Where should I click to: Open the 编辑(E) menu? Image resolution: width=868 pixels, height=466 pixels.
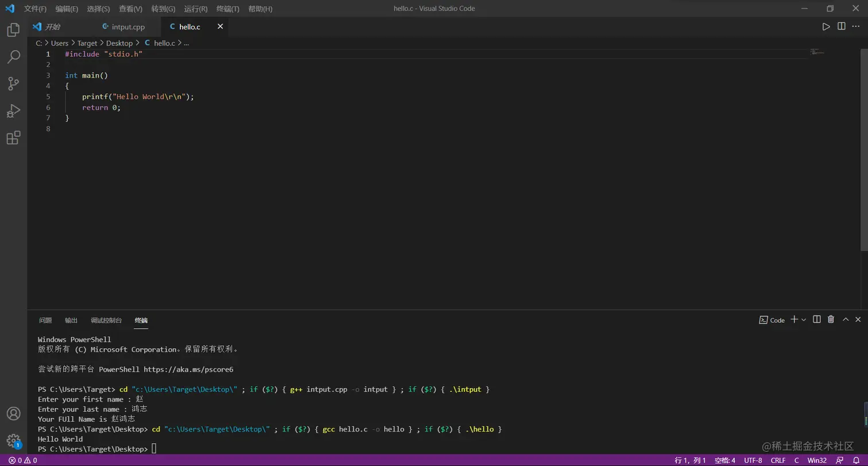coord(67,9)
